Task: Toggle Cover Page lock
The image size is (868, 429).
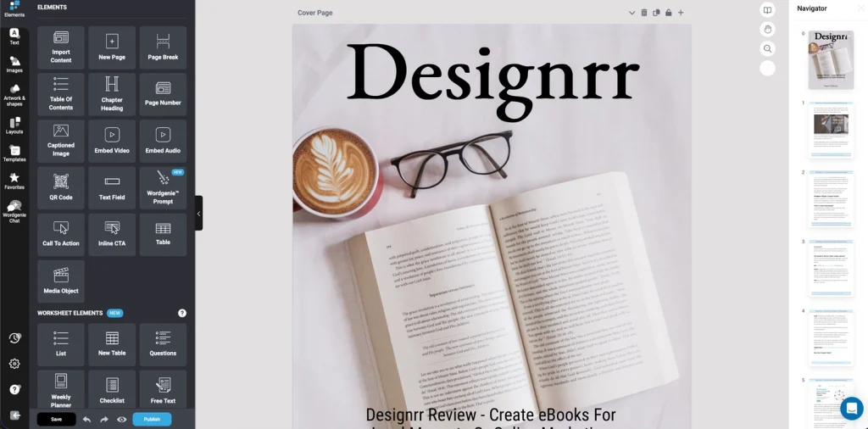Action: pyautogui.click(x=668, y=13)
